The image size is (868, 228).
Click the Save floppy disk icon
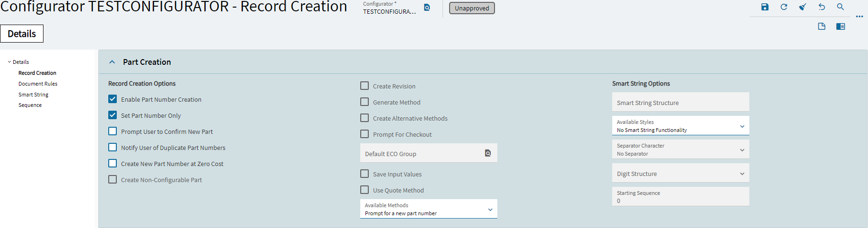coord(765,7)
